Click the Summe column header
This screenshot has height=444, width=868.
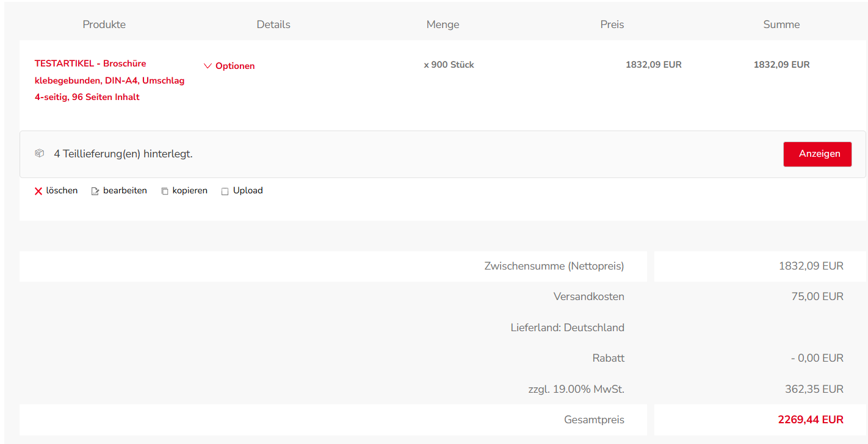pyautogui.click(x=781, y=25)
